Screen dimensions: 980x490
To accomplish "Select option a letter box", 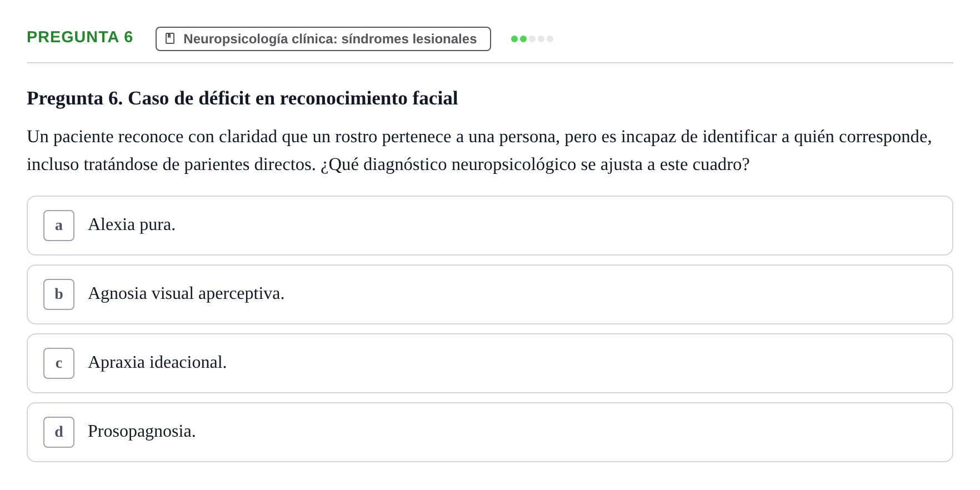I will 59,226.
